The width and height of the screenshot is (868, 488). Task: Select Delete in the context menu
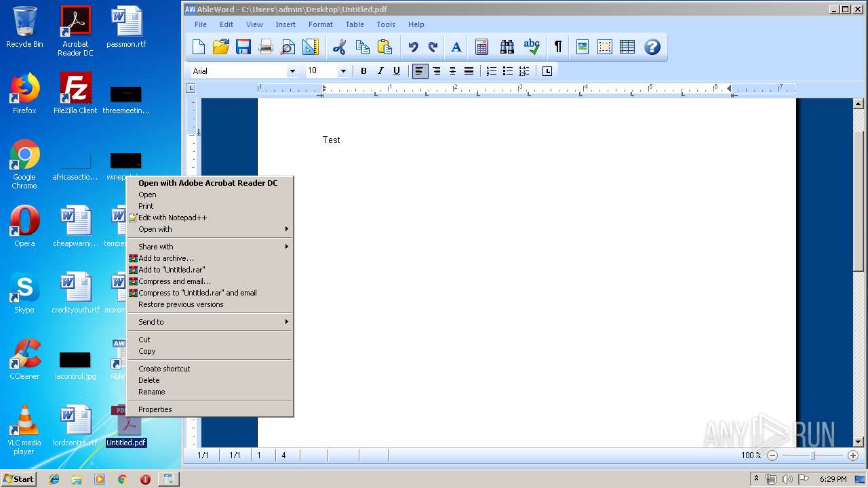210,380
